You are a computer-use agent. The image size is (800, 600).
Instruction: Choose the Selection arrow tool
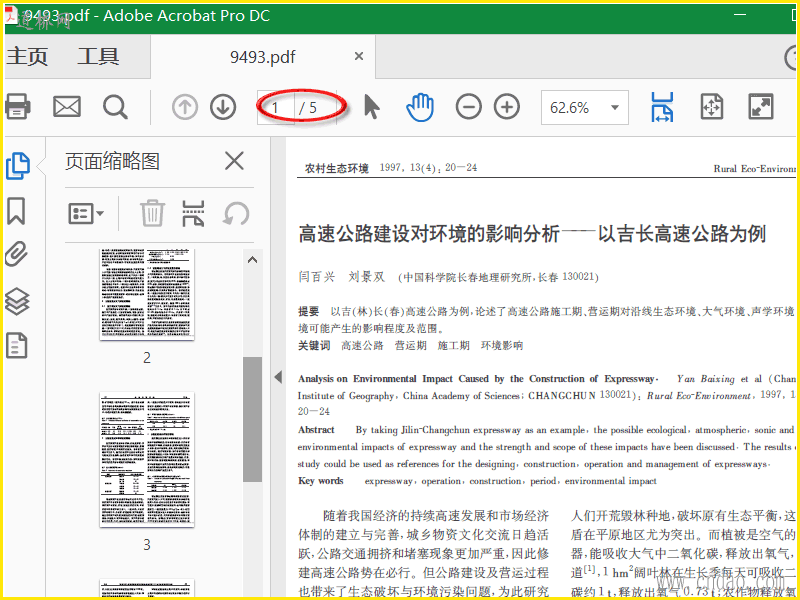(x=372, y=107)
